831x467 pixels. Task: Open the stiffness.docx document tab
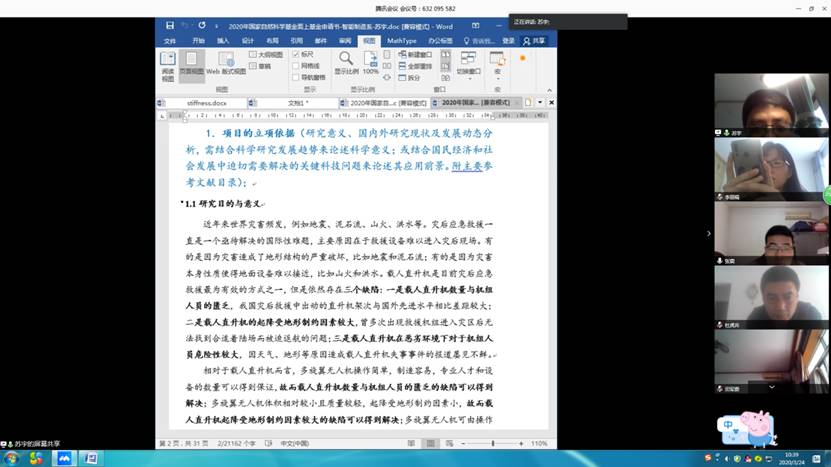point(207,102)
